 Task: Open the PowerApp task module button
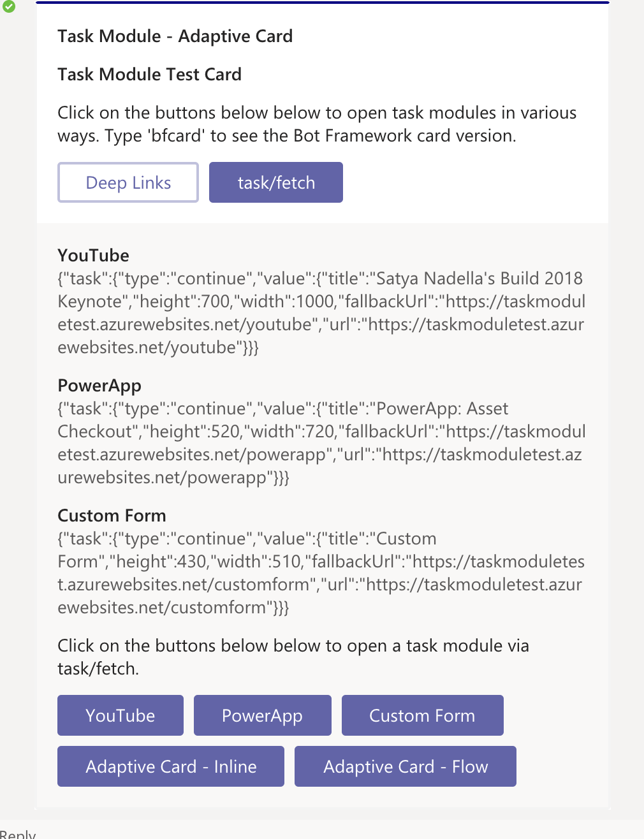[x=262, y=715]
